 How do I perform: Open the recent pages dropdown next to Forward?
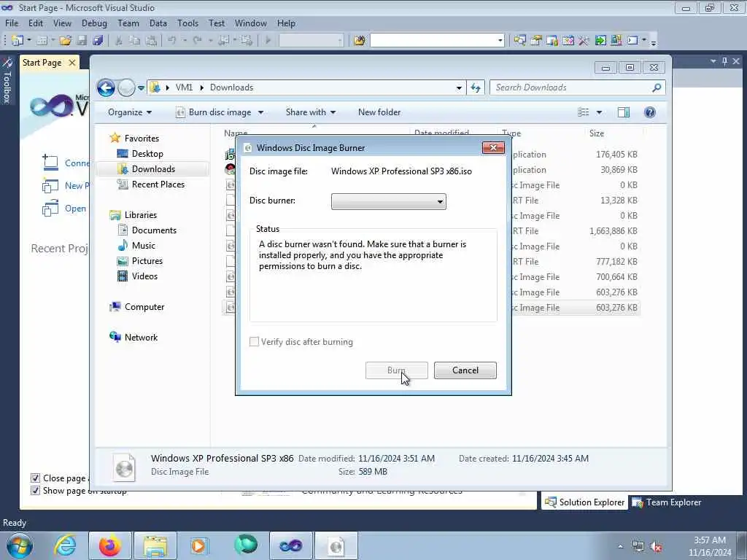pyautogui.click(x=141, y=88)
